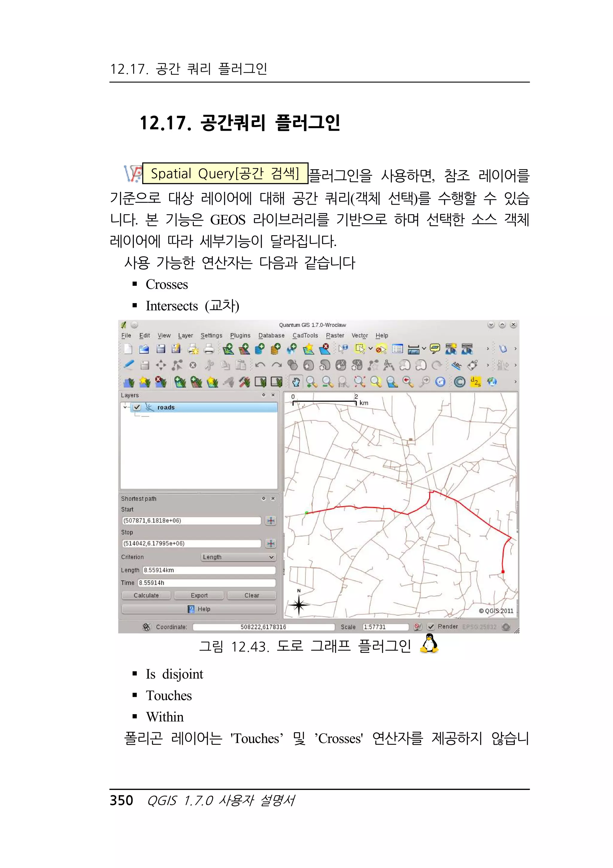This screenshot has width=613, height=868.
Task: Click the Undo arrow icon
Action: [260, 365]
